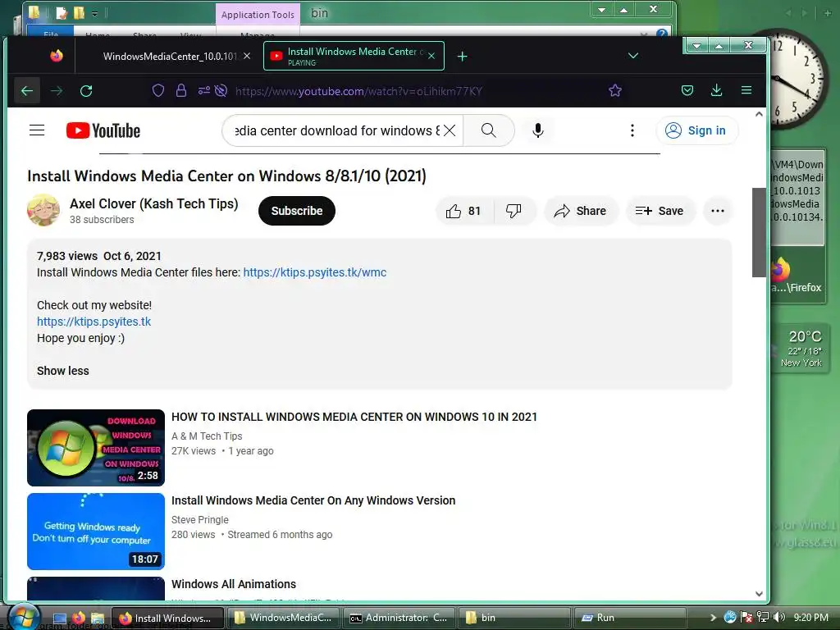Focus the Firefox URL address bar
This screenshot has height=630, width=840.
[x=359, y=91]
